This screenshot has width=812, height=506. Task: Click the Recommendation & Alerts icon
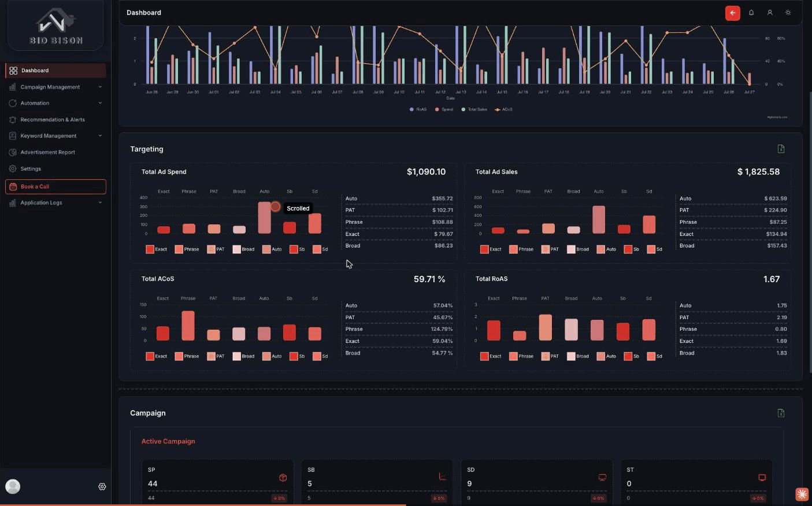tap(13, 120)
